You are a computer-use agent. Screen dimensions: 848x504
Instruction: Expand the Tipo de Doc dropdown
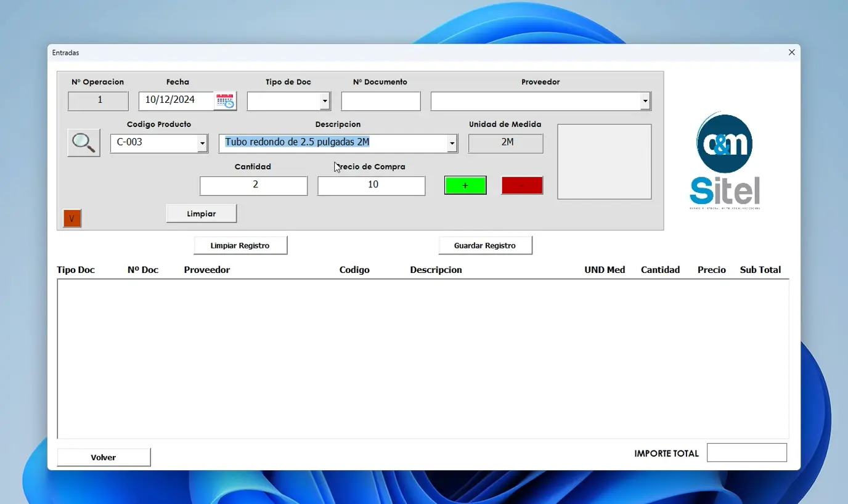click(x=325, y=101)
